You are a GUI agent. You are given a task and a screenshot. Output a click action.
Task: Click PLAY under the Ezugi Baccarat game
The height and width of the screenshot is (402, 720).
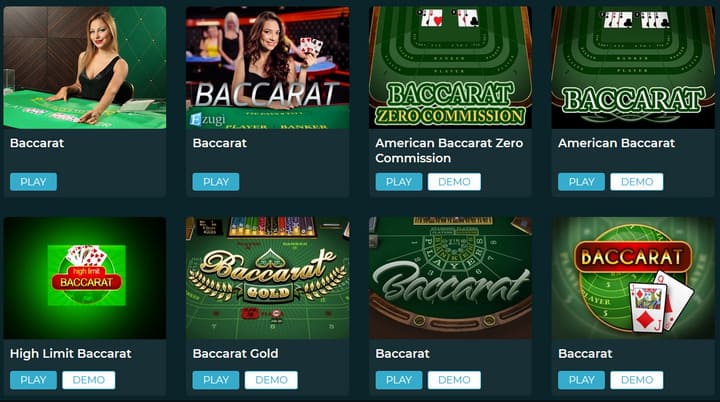click(x=216, y=182)
